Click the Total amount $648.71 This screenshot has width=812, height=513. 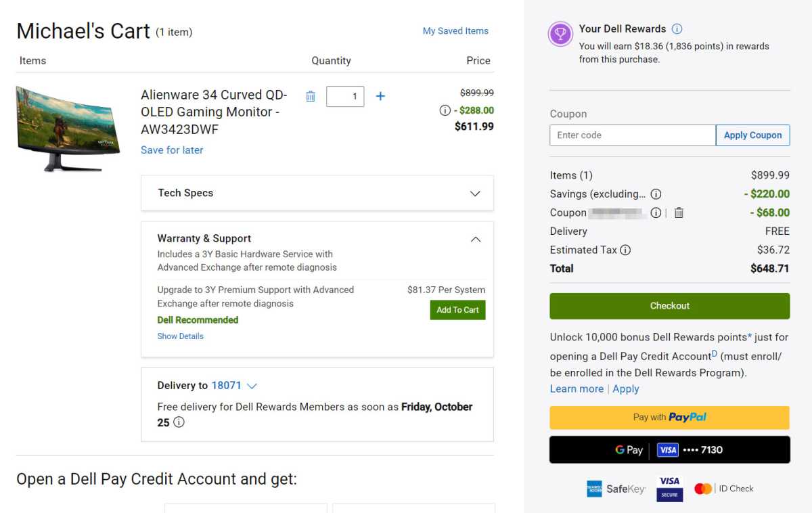tap(769, 269)
